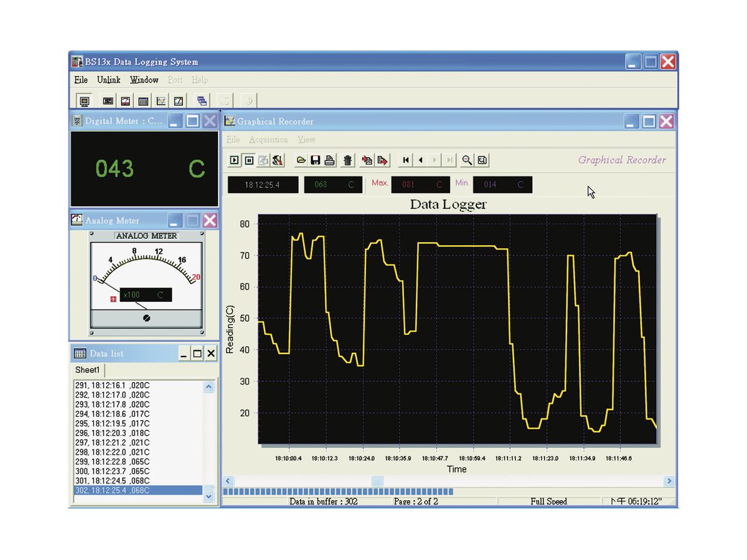Click the Full Speed status field
Screen dimensions: 747x560
pyautogui.click(x=548, y=502)
